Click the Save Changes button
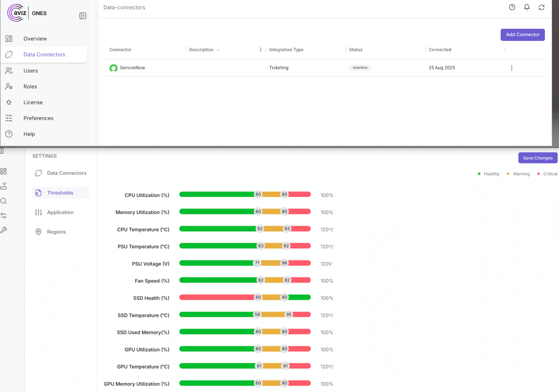 [538, 158]
